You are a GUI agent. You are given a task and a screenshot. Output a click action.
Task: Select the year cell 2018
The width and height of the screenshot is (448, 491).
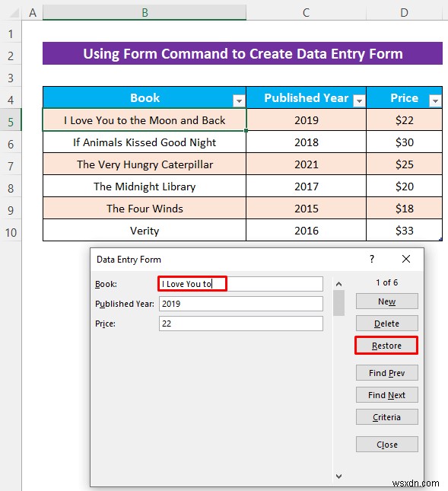pyautogui.click(x=306, y=142)
